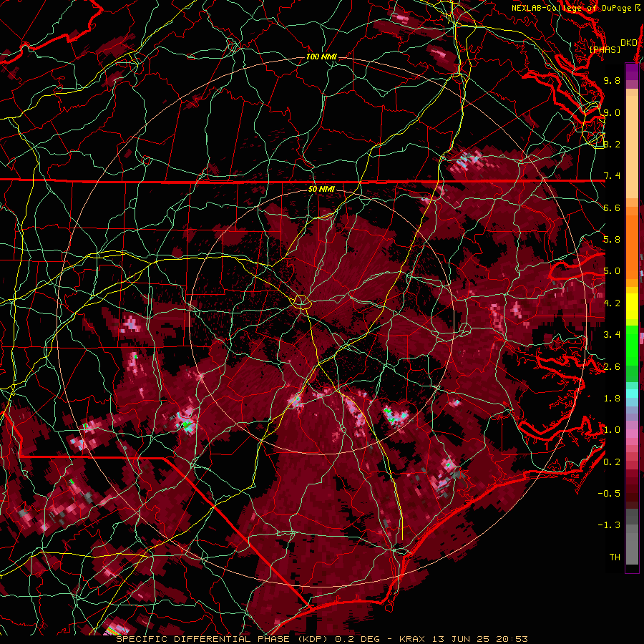The width and height of the screenshot is (644, 644).
Task: Click the Specific Differential Phase caption at bottom
Action: tap(322, 639)
